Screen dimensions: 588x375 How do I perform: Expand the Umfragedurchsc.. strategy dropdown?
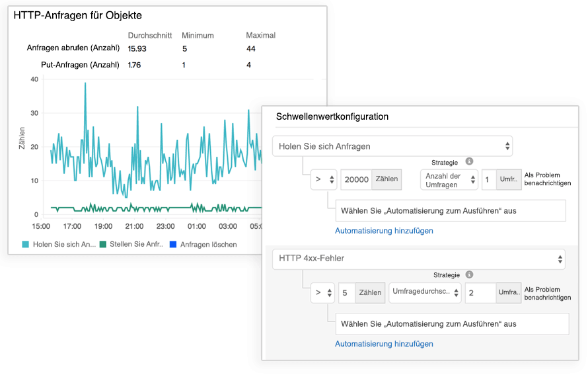[425, 293]
